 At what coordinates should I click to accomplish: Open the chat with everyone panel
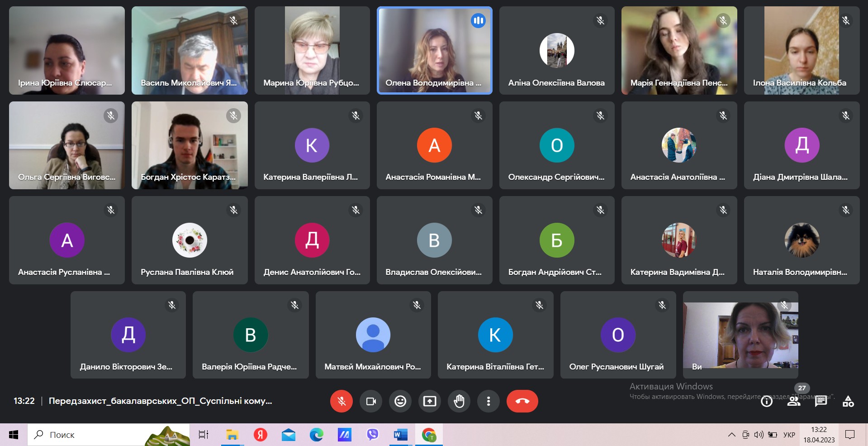point(821,401)
